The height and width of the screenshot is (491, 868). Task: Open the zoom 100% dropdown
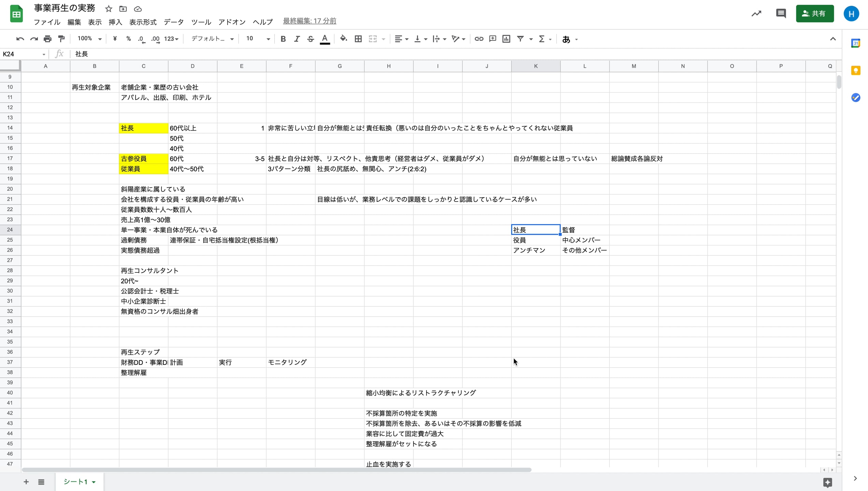[x=89, y=39]
